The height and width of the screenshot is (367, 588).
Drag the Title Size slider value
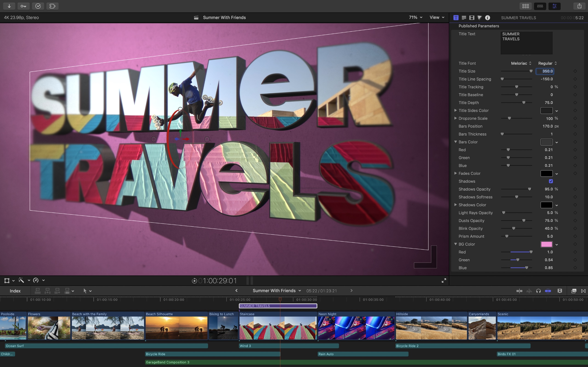pyautogui.click(x=531, y=71)
